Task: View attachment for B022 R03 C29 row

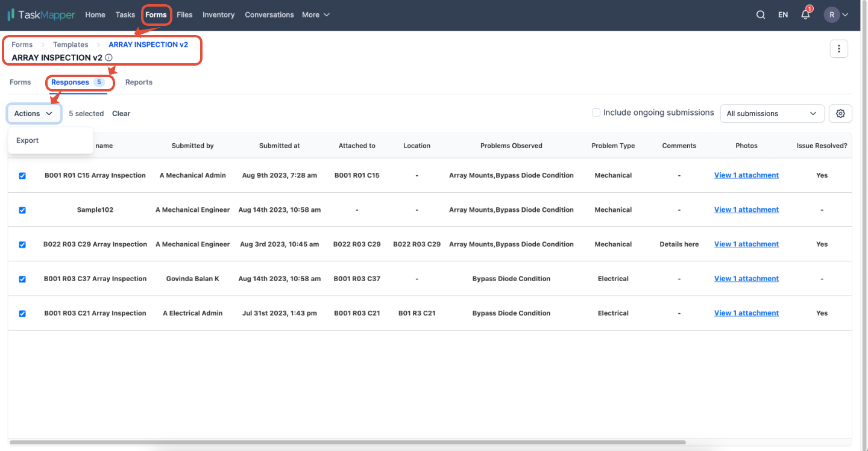Action: click(746, 244)
